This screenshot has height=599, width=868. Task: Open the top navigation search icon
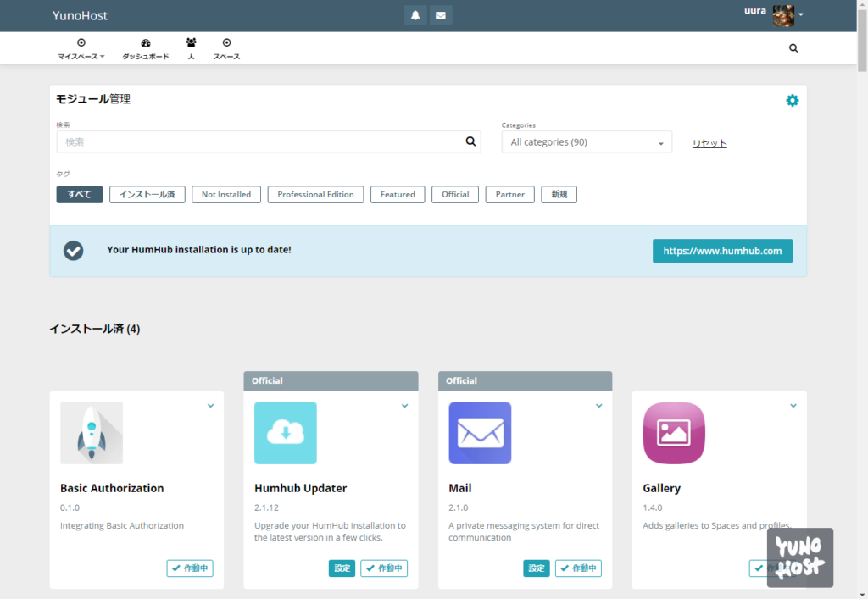pyautogui.click(x=793, y=48)
